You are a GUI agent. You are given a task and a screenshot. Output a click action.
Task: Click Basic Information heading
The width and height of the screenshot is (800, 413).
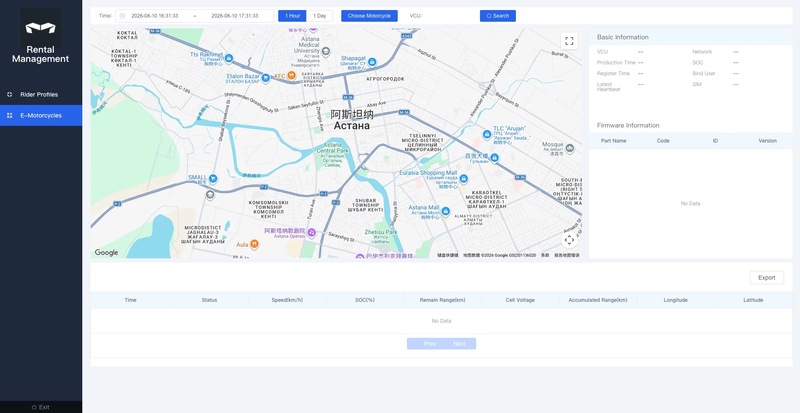click(x=622, y=37)
